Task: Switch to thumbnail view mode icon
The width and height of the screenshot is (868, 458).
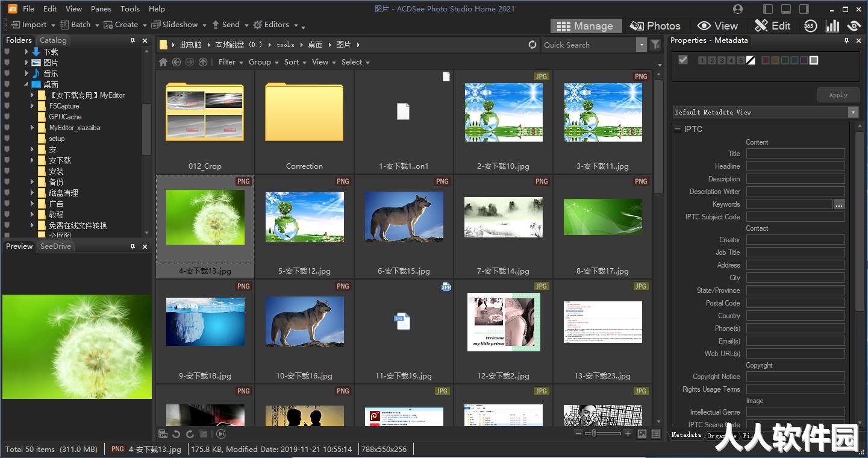Action: coord(642,434)
